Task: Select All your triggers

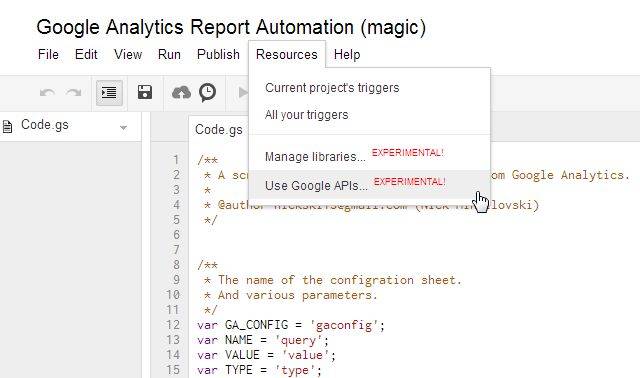Action: [x=369, y=115]
